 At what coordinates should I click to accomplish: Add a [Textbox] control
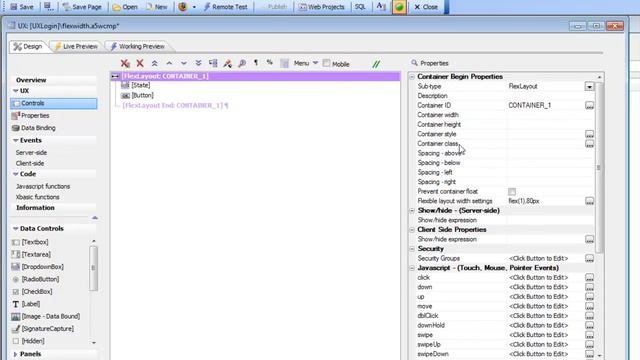coord(35,242)
